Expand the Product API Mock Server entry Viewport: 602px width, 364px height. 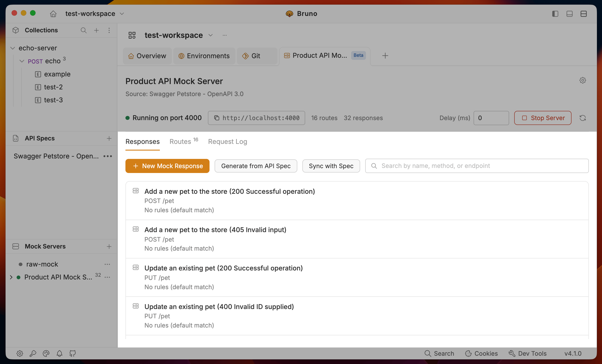[11, 277]
